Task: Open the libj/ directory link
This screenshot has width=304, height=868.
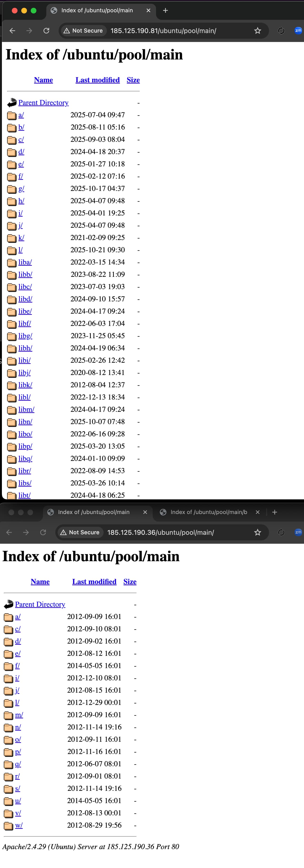Action: click(x=24, y=372)
